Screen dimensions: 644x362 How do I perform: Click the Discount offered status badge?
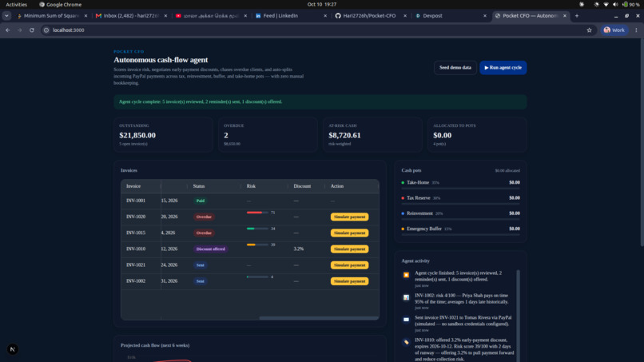tap(211, 249)
